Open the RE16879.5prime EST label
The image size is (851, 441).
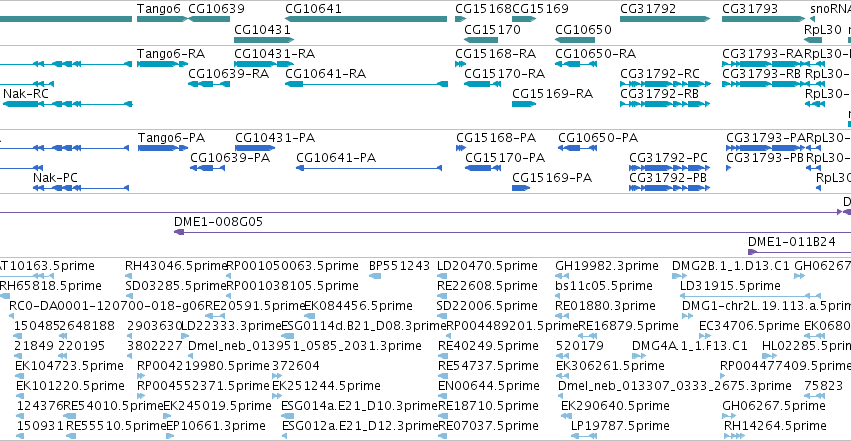coord(628,326)
